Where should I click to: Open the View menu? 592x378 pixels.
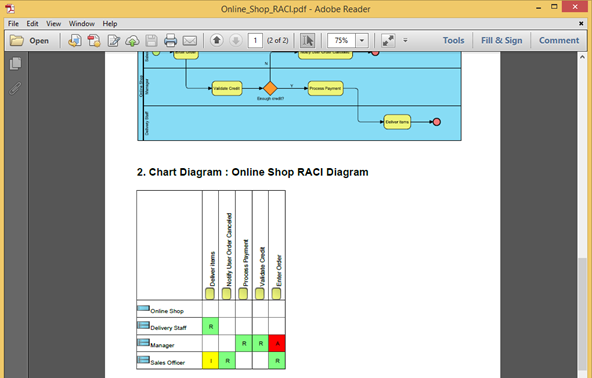coord(54,23)
